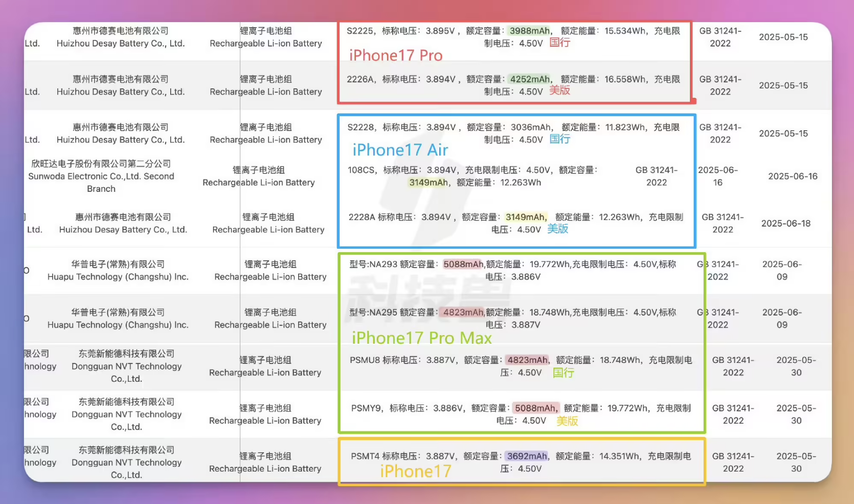Select the 4823mAh value in NA295 row

463,312
